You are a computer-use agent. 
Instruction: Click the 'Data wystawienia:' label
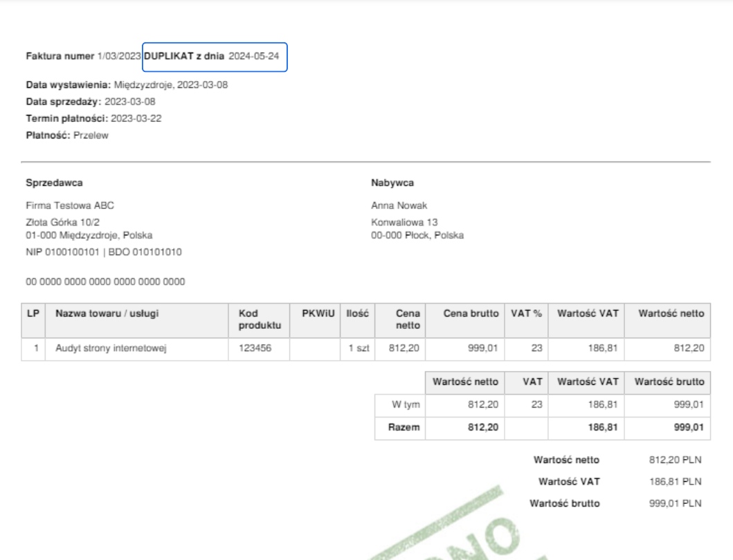69,85
